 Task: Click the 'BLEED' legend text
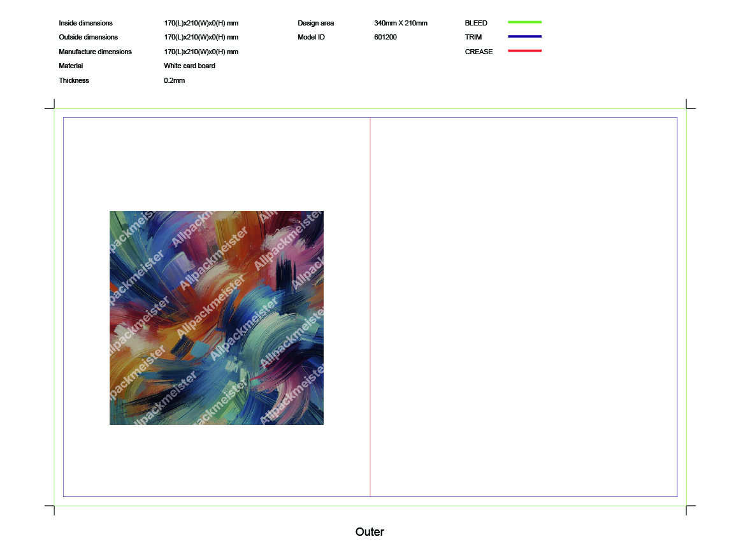click(x=476, y=23)
